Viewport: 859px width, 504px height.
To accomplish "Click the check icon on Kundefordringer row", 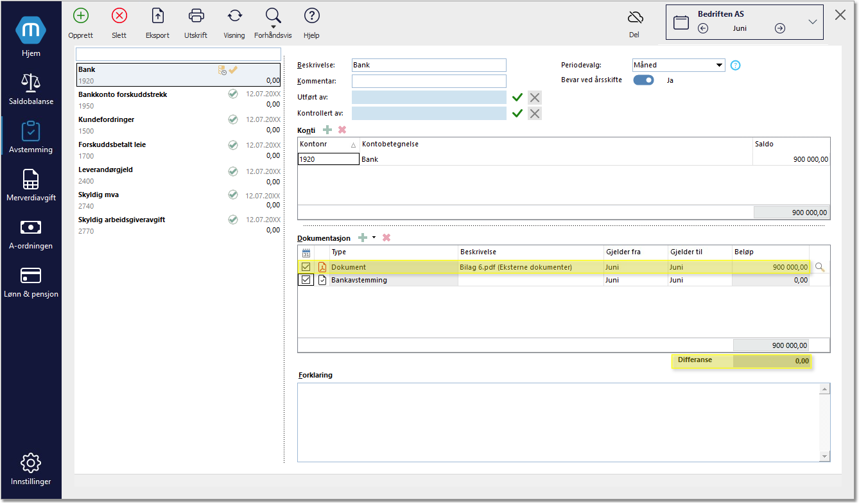I will (233, 119).
